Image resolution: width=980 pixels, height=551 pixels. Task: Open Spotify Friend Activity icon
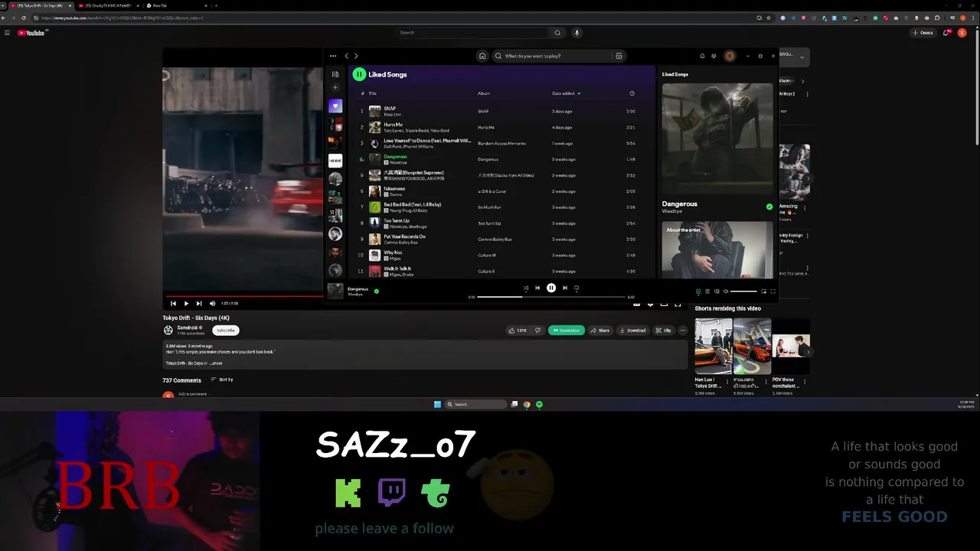[x=714, y=56]
